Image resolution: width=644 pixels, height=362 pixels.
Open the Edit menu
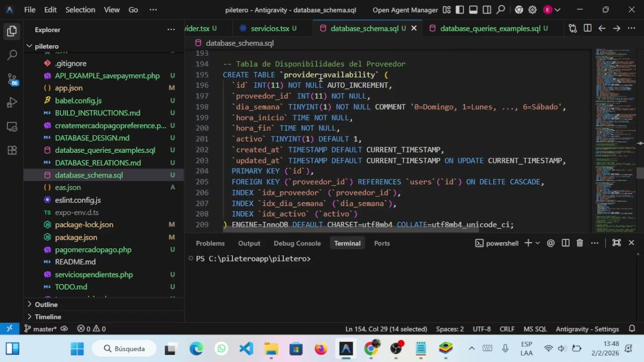tap(50, 10)
